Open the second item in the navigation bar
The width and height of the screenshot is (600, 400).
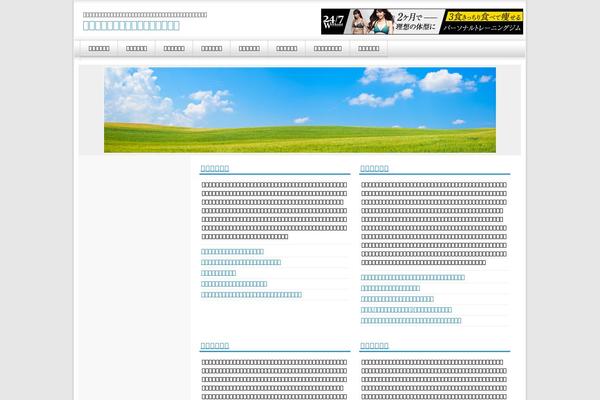pos(136,49)
